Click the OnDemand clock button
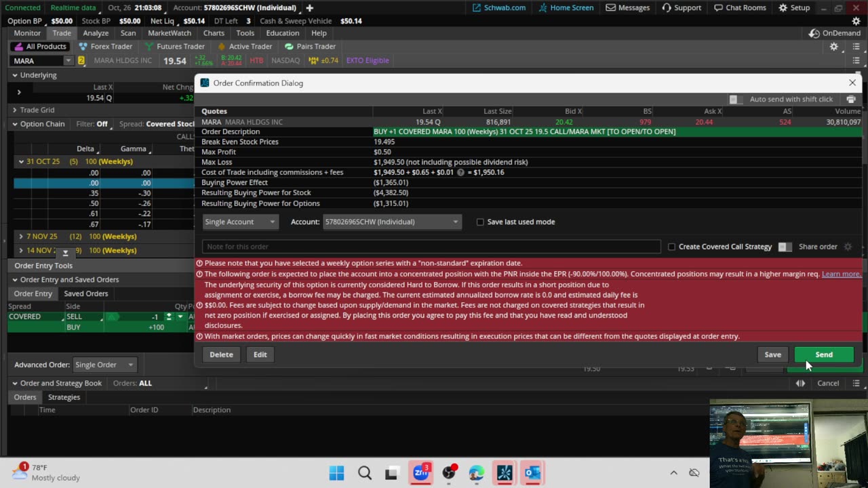868x488 pixels. [x=835, y=33]
